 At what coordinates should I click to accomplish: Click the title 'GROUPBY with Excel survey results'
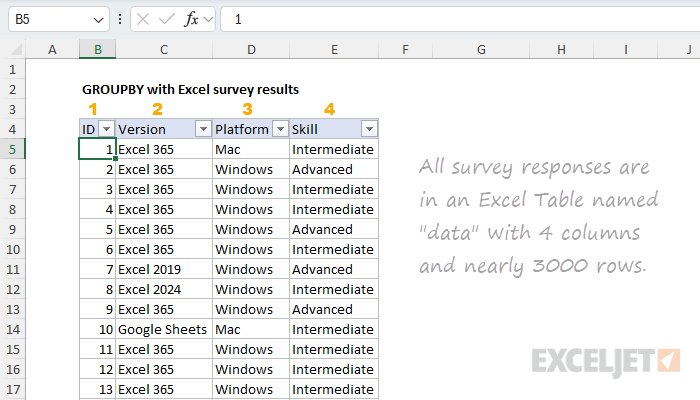(x=190, y=89)
